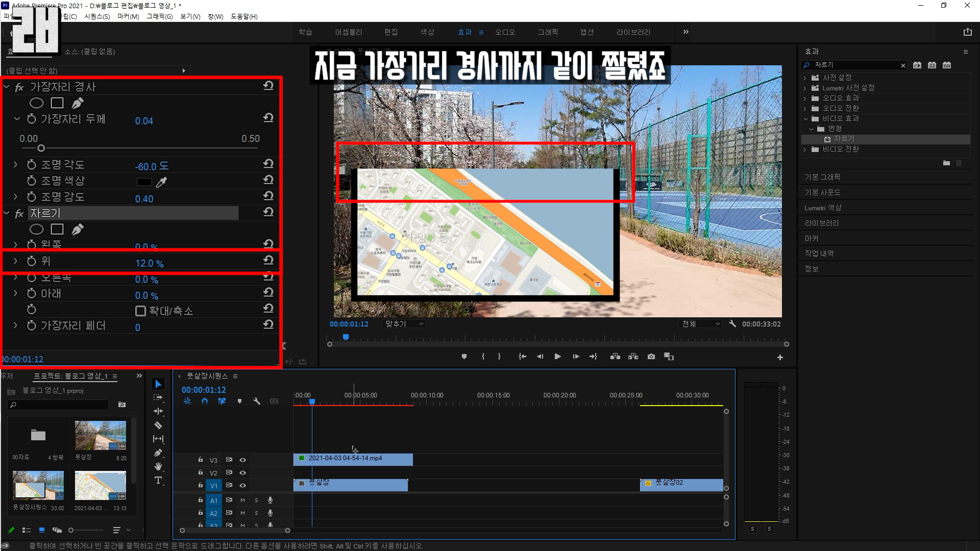Open the 시퀀스(S) menu
This screenshot has width=980, height=551.
[x=97, y=16]
